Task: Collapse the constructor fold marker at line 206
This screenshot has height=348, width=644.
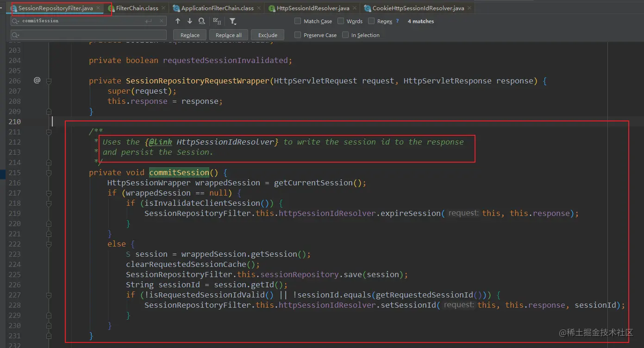Action: pyautogui.click(x=49, y=81)
